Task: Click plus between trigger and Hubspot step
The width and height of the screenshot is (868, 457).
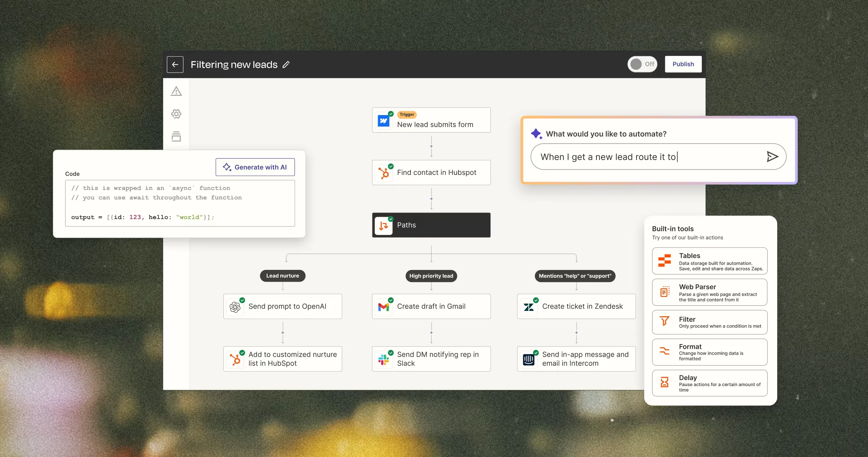Action: pyautogui.click(x=431, y=146)
